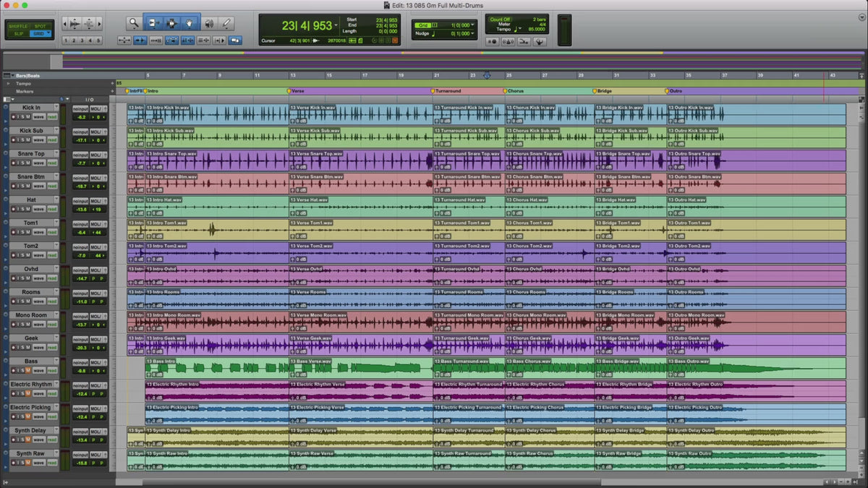Select zoom preset 3 button

(82, 40)
